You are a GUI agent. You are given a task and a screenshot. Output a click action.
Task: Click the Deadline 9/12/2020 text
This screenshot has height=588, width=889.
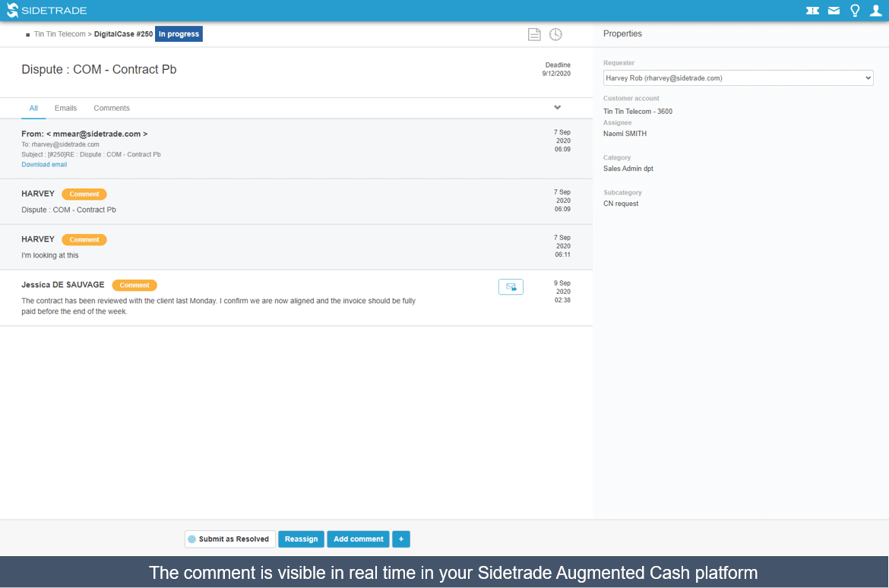coord(556,69)
